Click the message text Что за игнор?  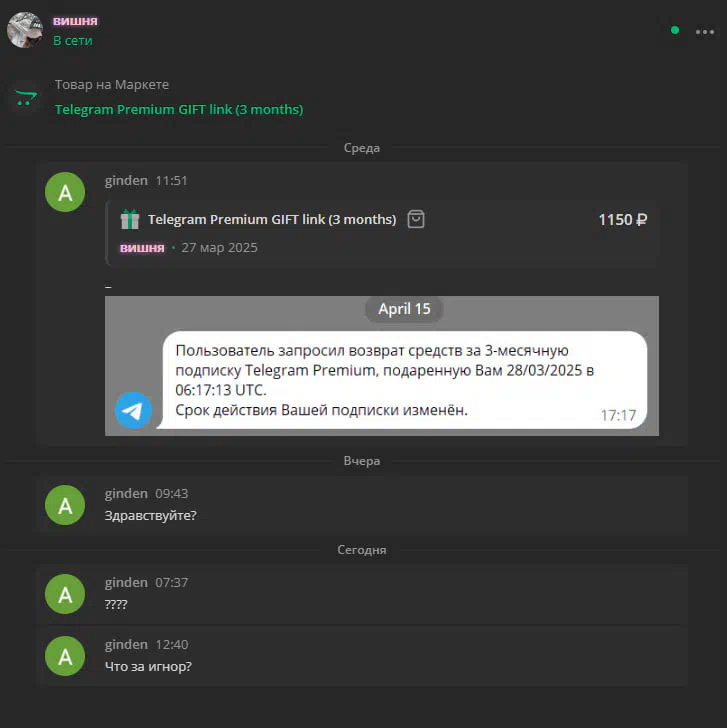(148, 667)
